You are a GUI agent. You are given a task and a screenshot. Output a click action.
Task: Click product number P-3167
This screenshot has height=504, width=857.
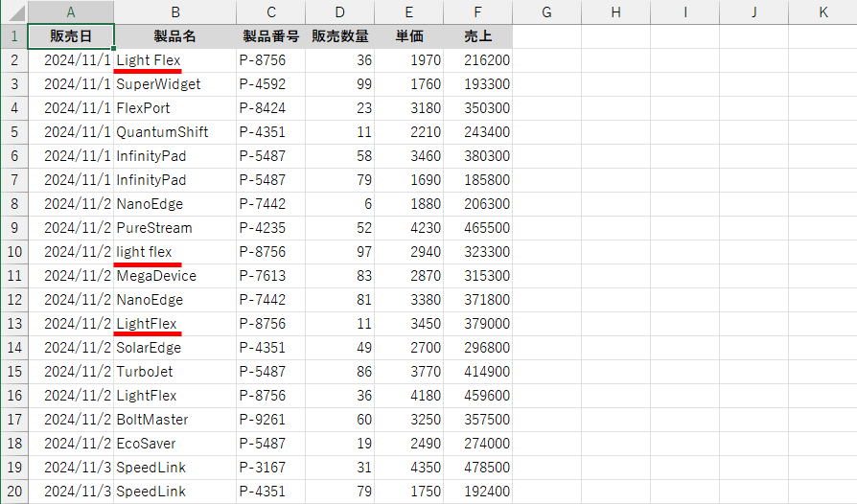(x=271, y=468)
